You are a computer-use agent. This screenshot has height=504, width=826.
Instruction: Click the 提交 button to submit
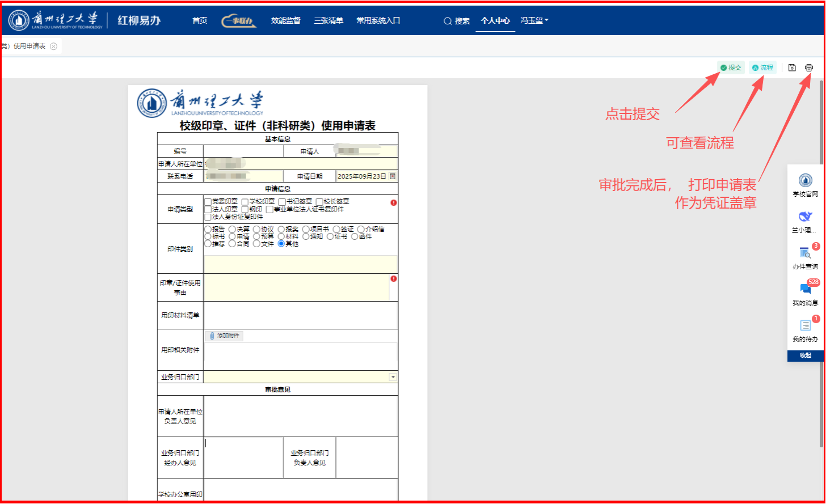731,67
